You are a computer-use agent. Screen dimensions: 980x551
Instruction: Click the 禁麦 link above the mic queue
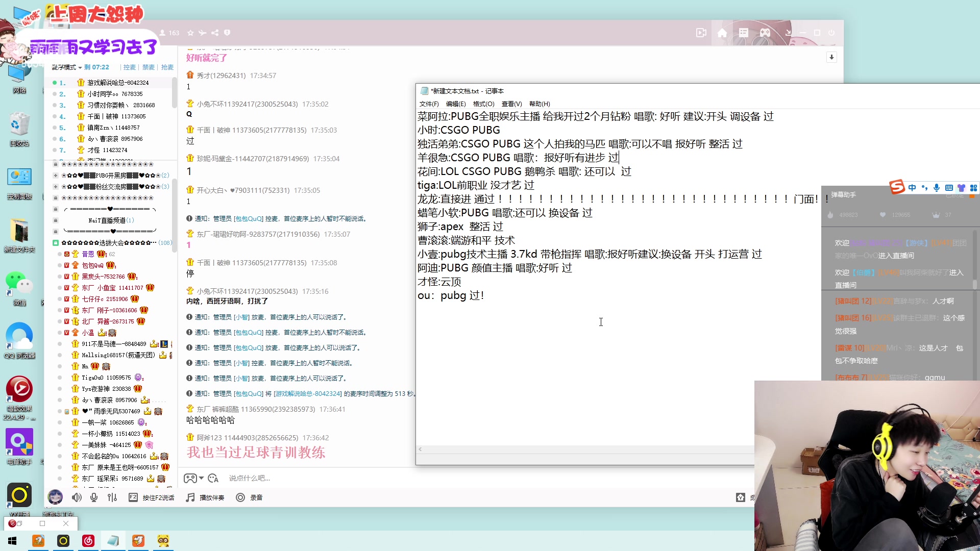149,67
